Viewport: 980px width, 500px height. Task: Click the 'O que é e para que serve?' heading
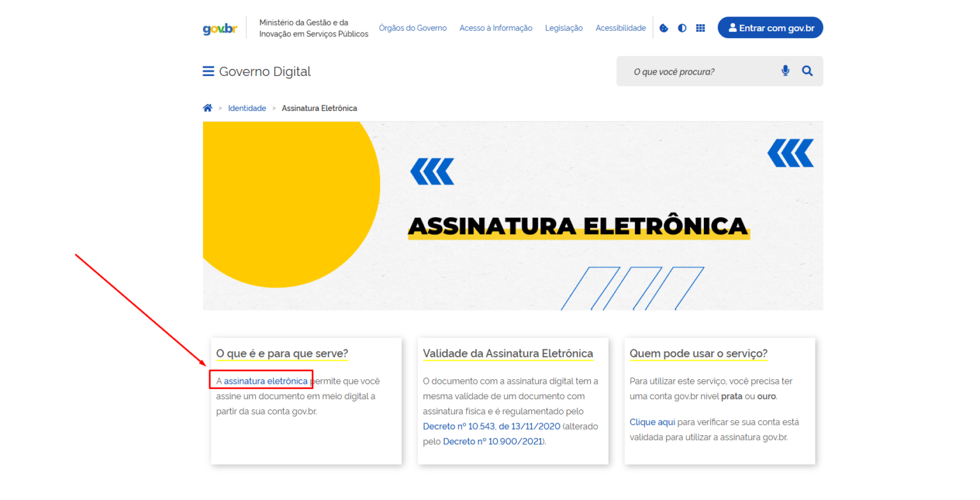pyautogui.click(x=282, y=354)
